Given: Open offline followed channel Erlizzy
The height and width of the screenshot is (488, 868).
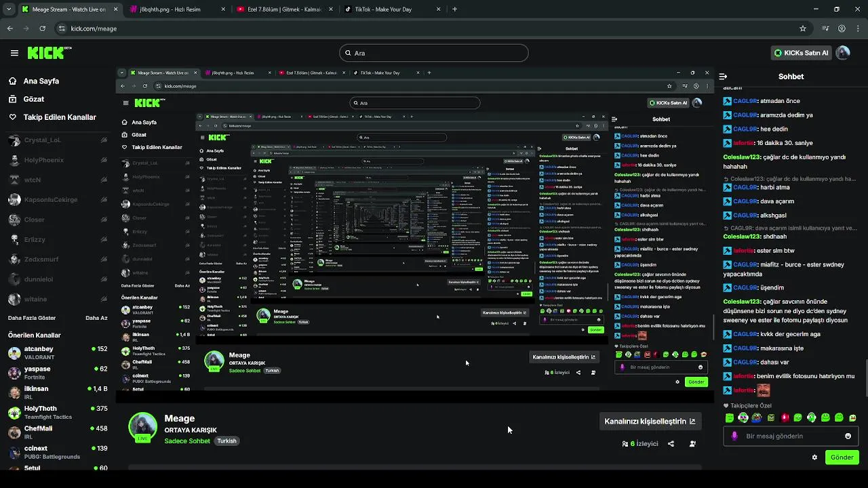Looking at the screenshot, I should pyautogui.click(x=58, y=239).
